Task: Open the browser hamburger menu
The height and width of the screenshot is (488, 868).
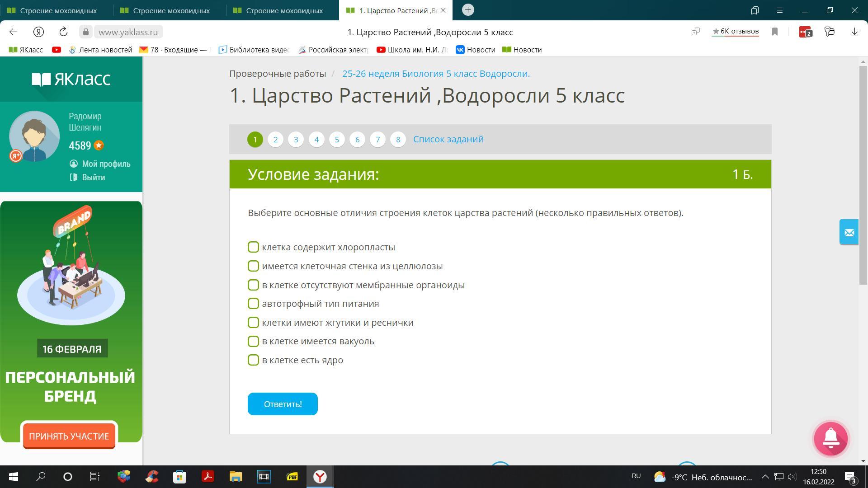Action: (x=779, y=10)
